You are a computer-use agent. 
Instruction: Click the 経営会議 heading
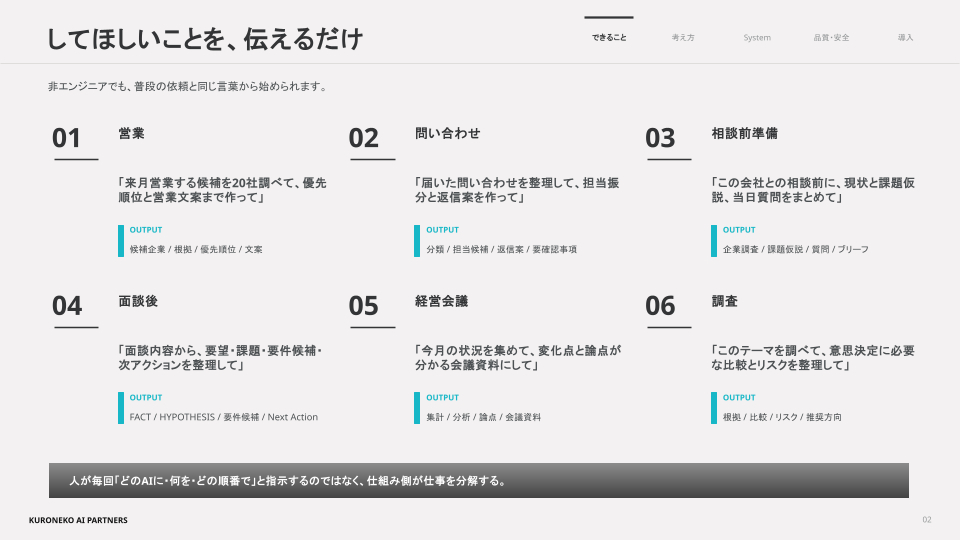point(441,301)
